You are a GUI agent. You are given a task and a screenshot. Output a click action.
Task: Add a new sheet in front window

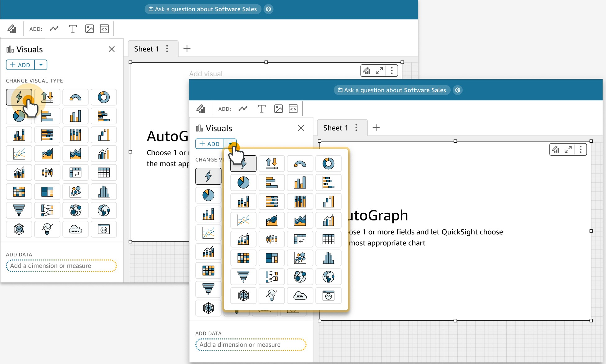click(x=376, y=127)
